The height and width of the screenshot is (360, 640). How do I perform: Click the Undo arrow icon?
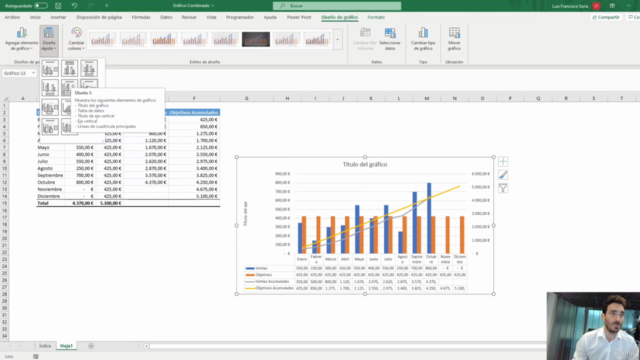tap(74, 6)
